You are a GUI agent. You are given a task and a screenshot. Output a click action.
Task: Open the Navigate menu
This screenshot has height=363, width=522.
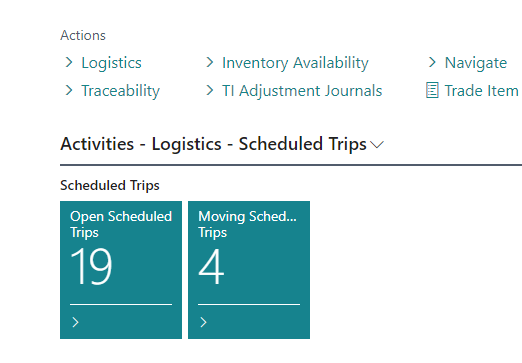(x=476, y=63)
